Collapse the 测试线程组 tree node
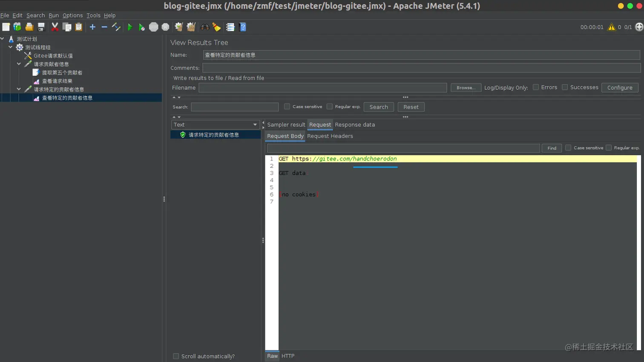This screenshot has height=362, width=644. tap(11, 47)
